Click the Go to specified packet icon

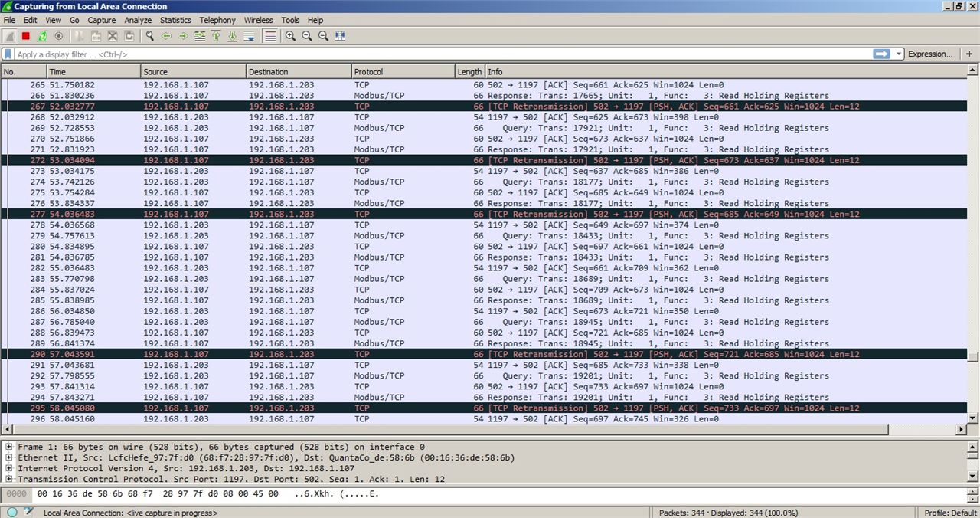click(x=200, y=36)
